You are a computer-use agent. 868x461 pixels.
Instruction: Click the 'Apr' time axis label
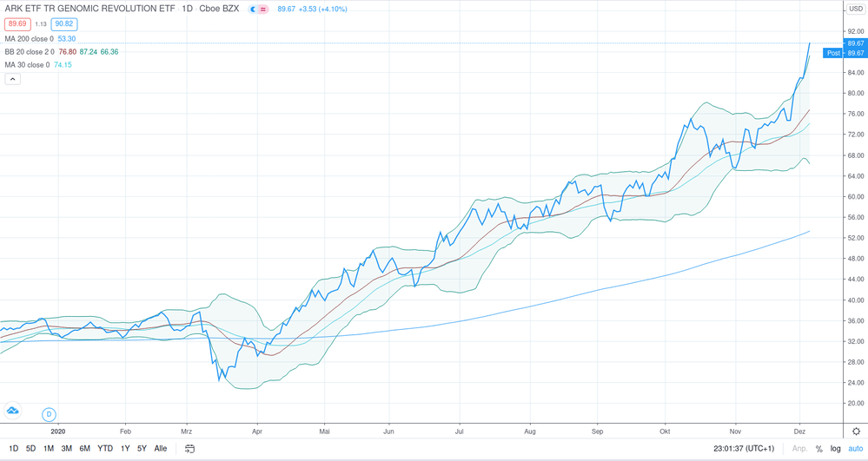257,431
